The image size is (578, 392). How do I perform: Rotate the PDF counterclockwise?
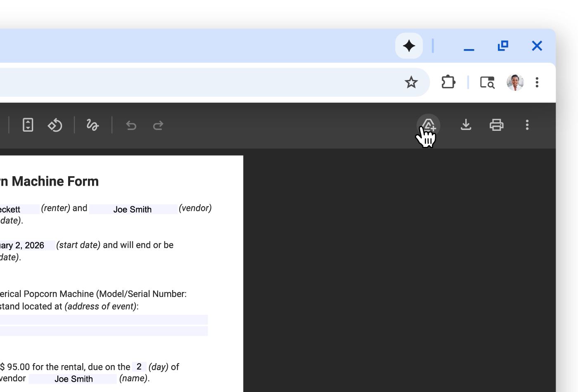pos(55,125)
